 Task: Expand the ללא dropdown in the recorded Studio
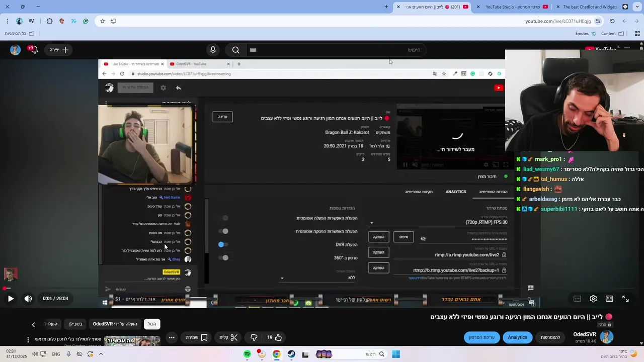282,278
